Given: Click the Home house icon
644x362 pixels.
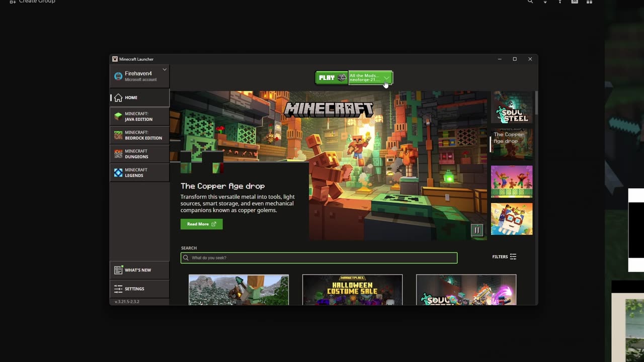Looking at the screenshot, I should [118, 98].
